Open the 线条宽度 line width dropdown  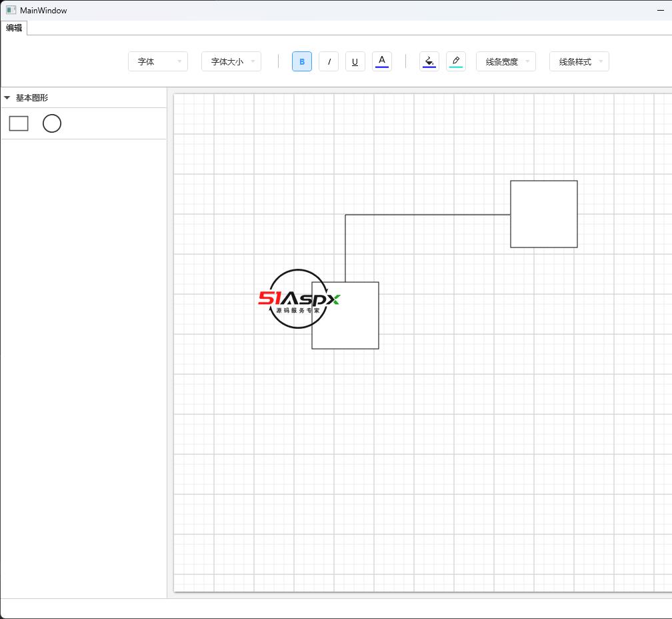(506, 61)
